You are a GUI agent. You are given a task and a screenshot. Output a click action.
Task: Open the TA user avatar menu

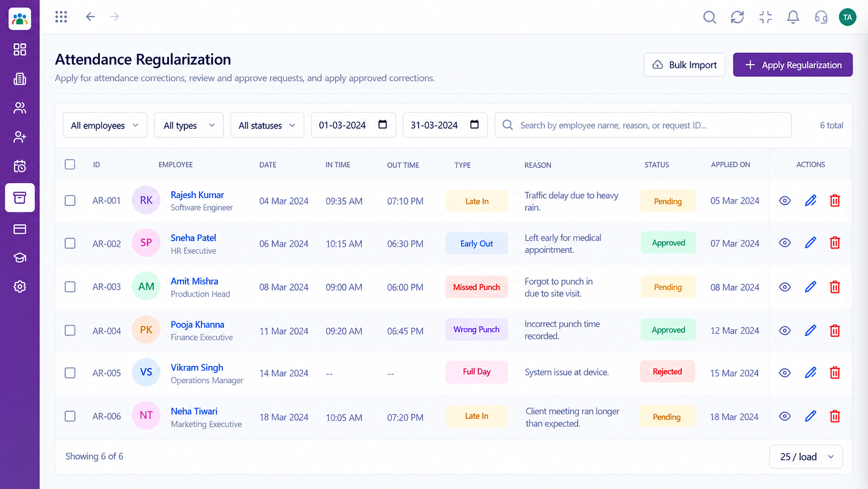click(x=847, y=17)
